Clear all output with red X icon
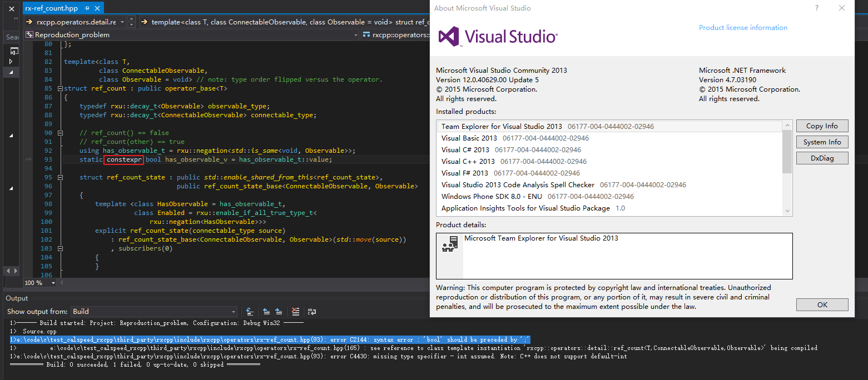Image resolution: width=868 pixels, height=380 pixels. pos(296,312)
